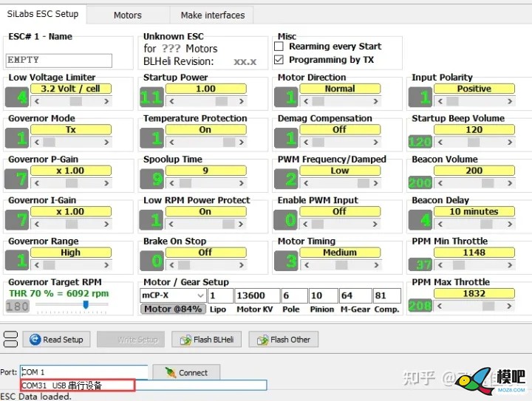Click the ESC Name EMPTY field
Screen dimensions: 532x401
[58, 61]
